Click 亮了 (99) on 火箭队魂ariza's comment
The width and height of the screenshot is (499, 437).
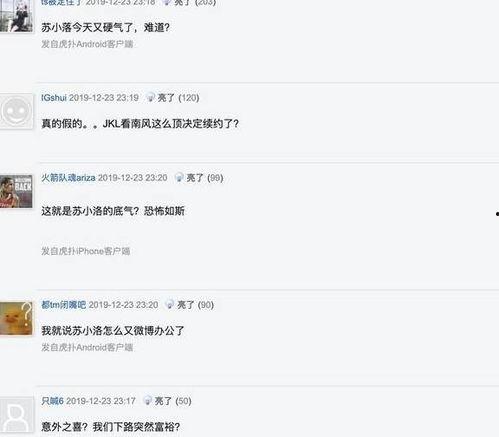click(205, 178)
